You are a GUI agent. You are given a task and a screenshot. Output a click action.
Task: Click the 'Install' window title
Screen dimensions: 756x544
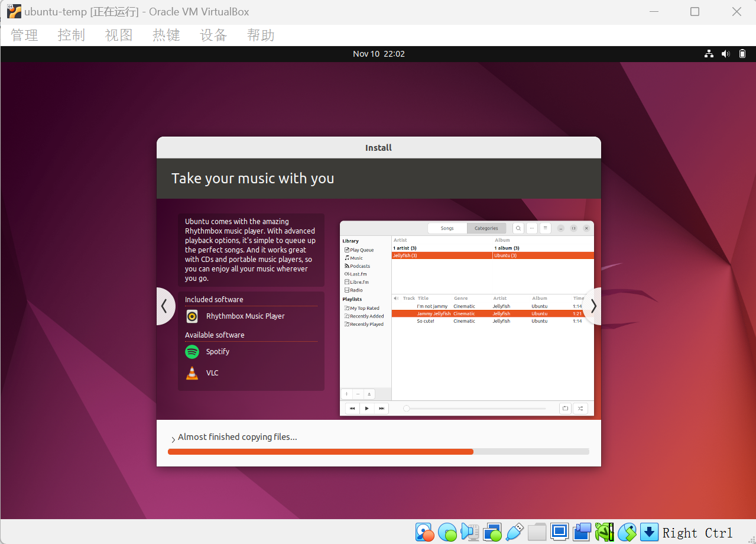pos(378,148)
